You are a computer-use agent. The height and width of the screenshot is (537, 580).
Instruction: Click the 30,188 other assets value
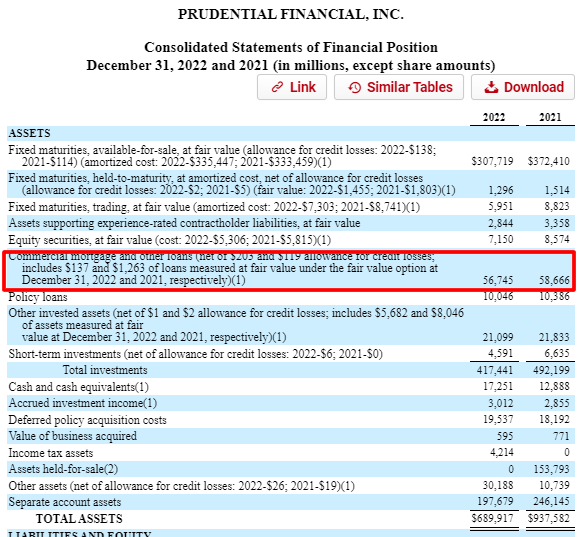[498, 485]
